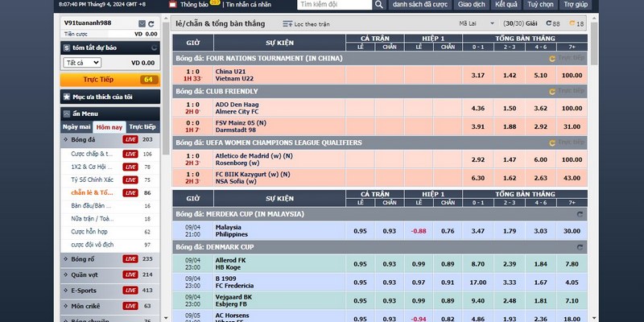Click odds 17.00 for B 1909 match
The height and width of the screenshot is (322, 644).
(478, 283)
